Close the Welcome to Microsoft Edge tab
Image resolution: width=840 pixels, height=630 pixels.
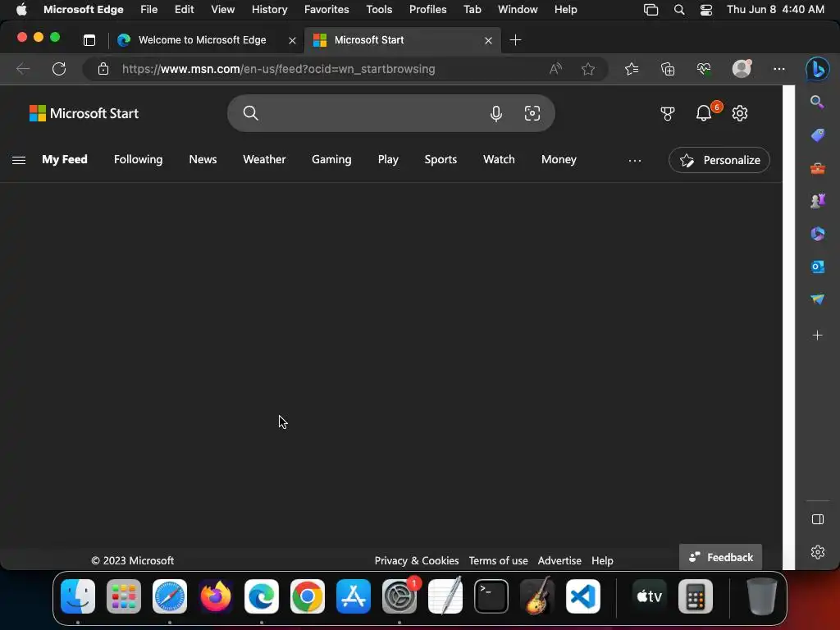point(292,40)
